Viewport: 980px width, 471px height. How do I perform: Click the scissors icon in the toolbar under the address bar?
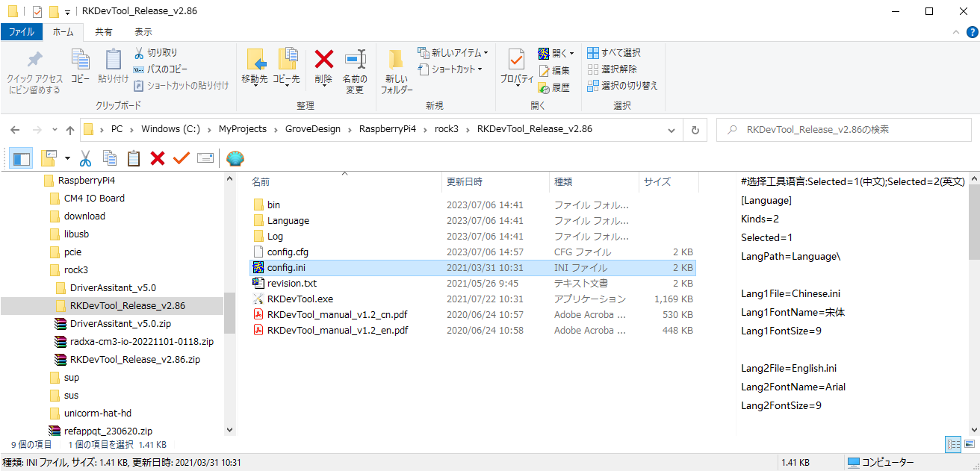pyautogui.click(x=85, y=158)
